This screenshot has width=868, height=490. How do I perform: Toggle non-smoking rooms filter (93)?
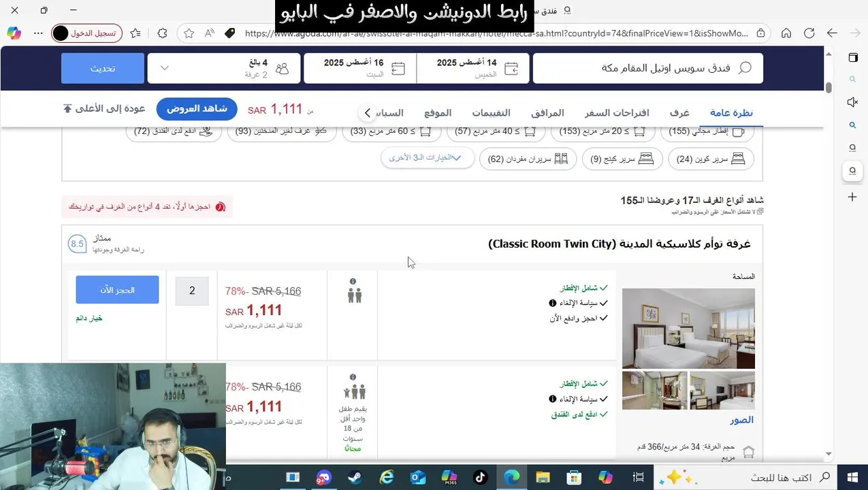(x=282, y=131)
